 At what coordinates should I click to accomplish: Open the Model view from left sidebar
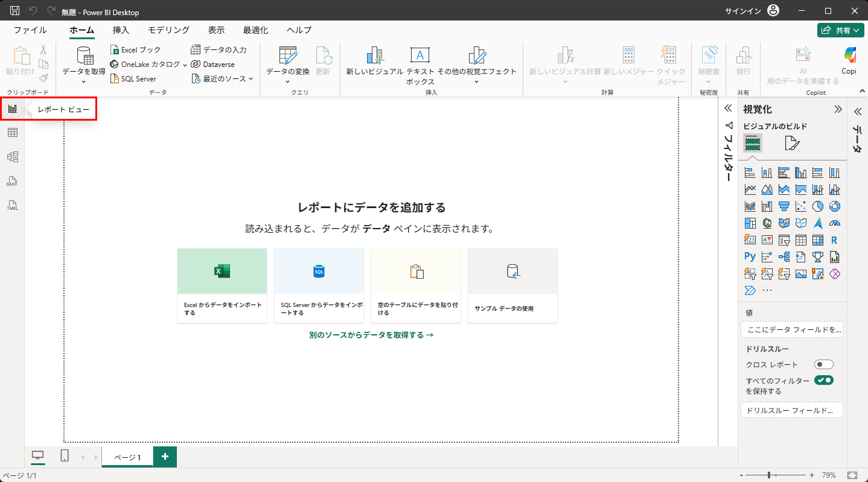12,157
